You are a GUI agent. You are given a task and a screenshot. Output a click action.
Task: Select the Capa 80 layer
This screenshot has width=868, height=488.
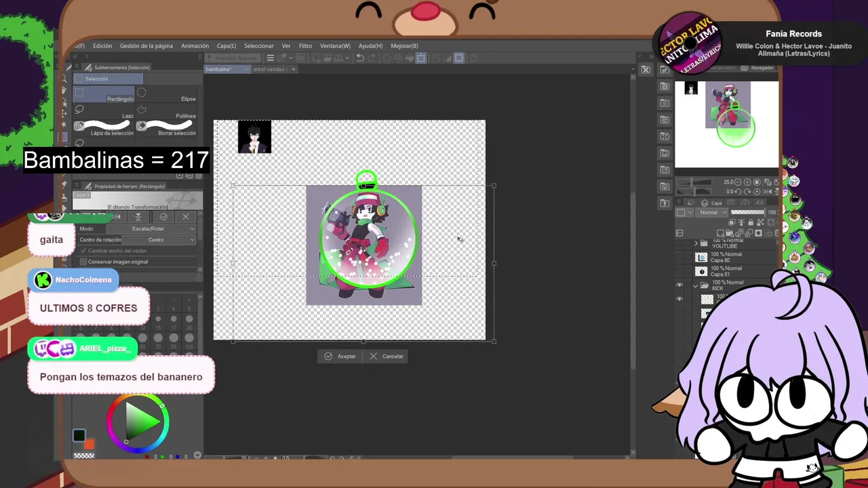tap(736, 257)
